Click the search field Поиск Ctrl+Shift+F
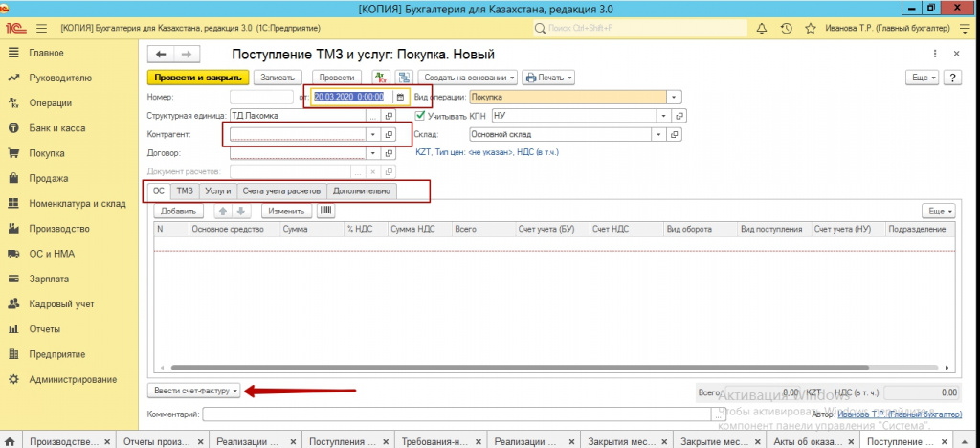 point(638,28)
